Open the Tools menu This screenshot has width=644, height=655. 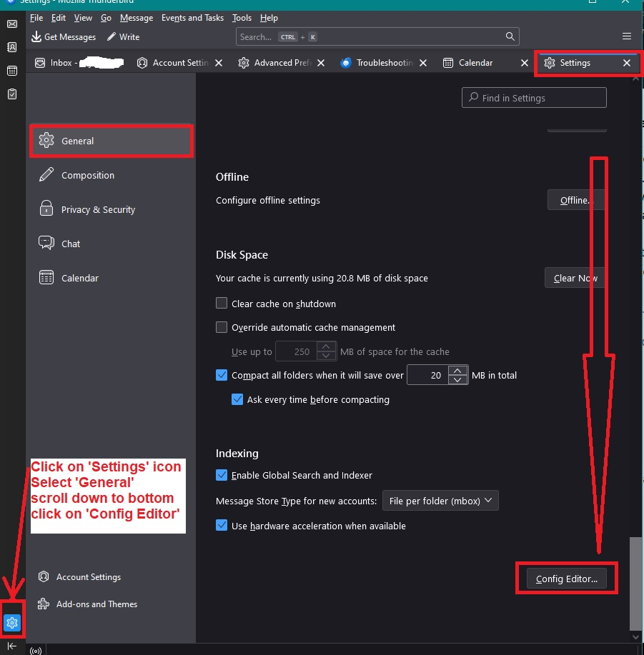click(242, 18)
